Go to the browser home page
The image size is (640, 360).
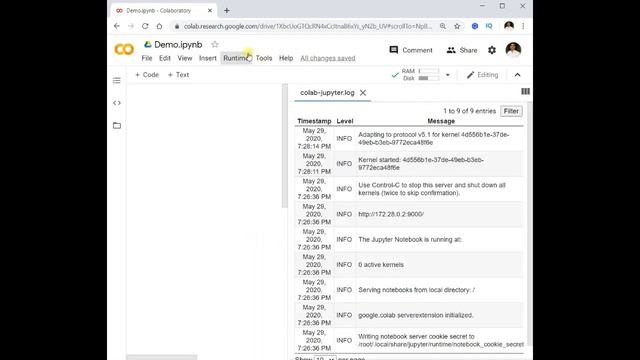click(x=159, y=26)
